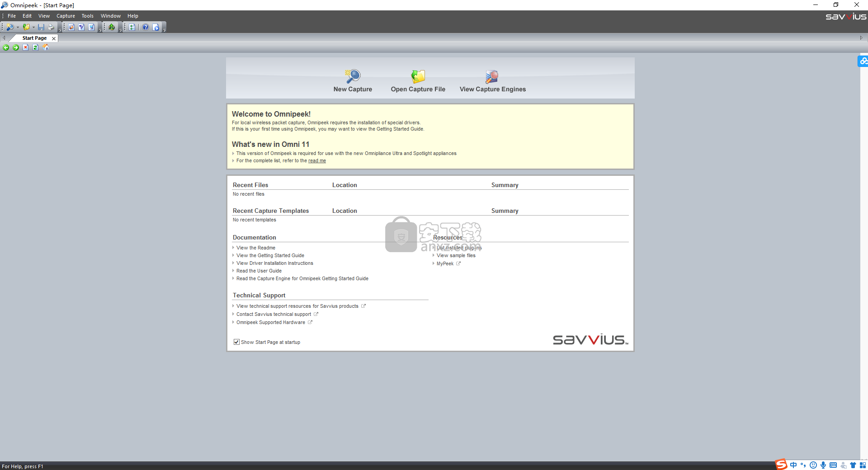The image size is (868, 470).
Task: Click the Print toolbar icon
Action: click(51, 27)
